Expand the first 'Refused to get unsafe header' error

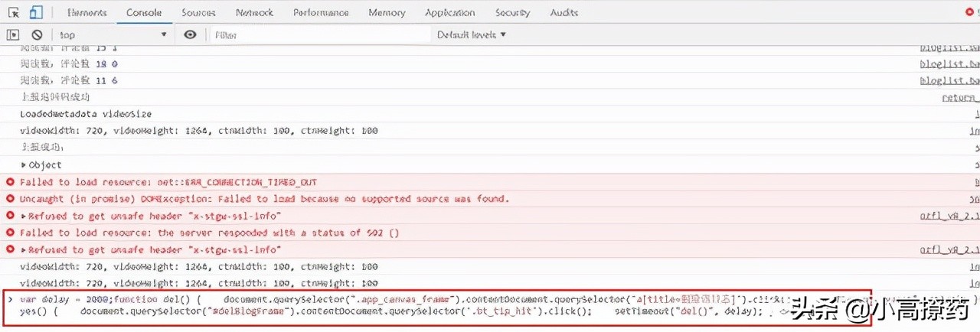point(24,216)
